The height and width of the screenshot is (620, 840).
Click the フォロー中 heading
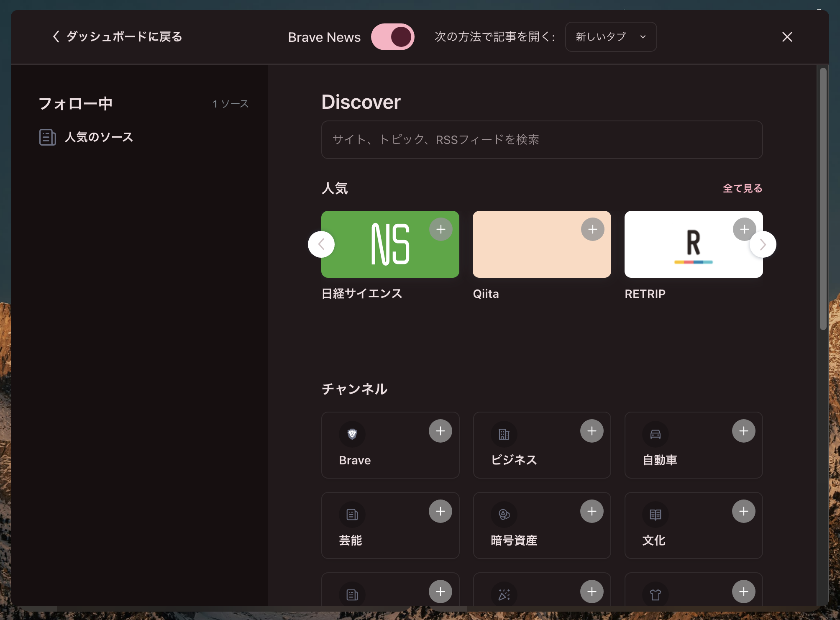pyautogui.click(x=76, y=104)
